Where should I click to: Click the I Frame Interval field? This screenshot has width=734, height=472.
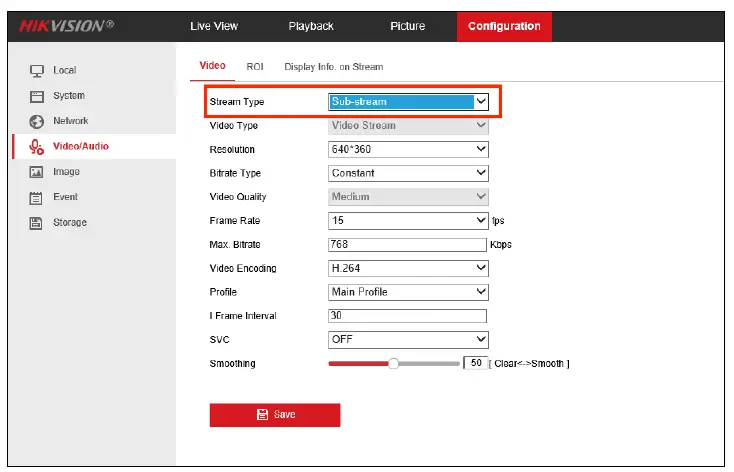click(x=407, y=316)
